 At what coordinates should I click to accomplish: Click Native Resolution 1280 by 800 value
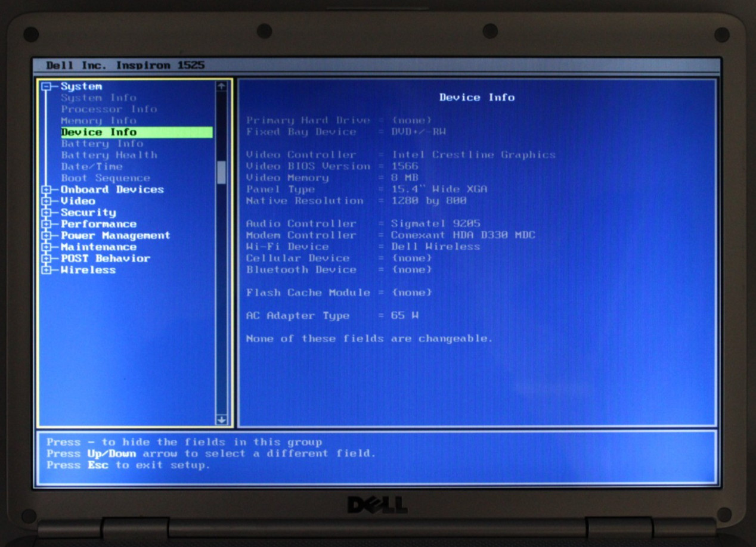tap(429, 201)
